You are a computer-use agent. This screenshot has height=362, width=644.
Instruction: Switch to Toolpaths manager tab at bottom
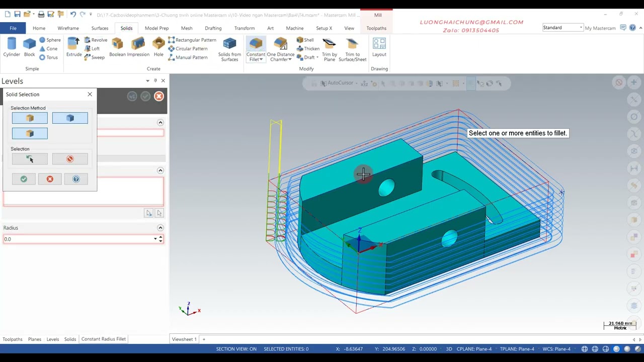[13, 339]
